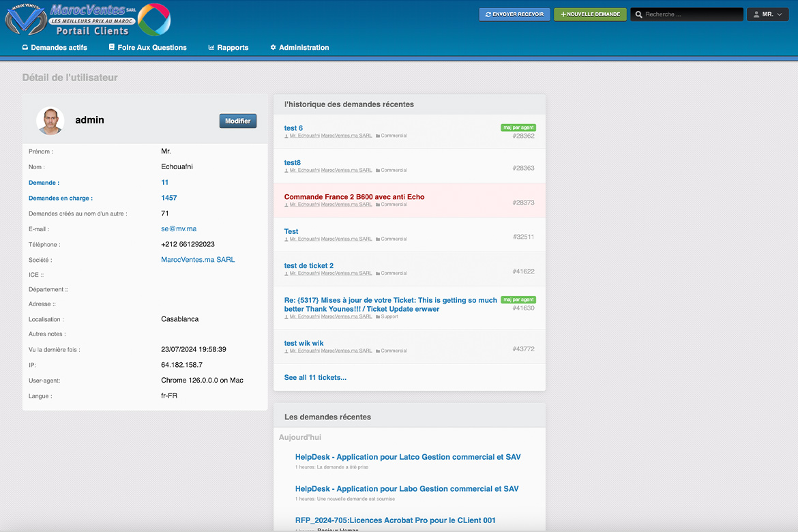Open the se@mv.ma email link
Screen dimensions: 798x532
click(179, 229)
